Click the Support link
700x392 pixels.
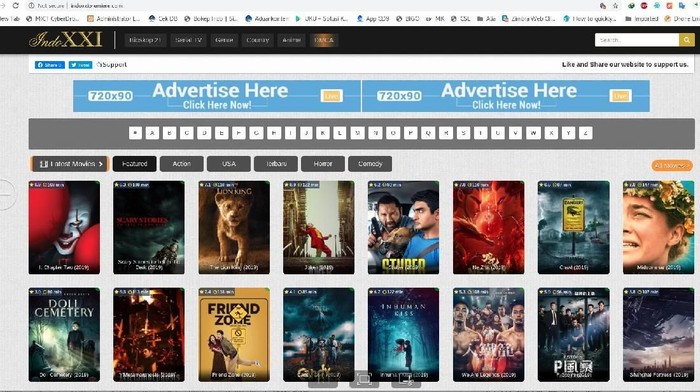[112, 65]
